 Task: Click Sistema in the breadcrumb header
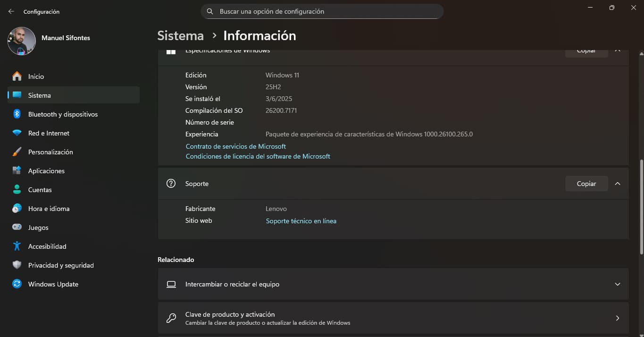180,35
